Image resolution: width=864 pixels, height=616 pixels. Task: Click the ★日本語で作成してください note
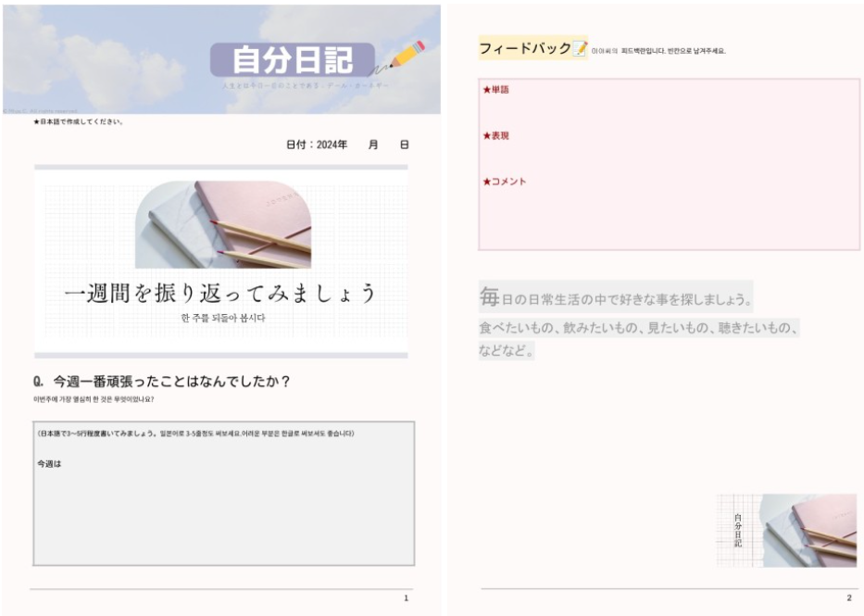[78, 121]
